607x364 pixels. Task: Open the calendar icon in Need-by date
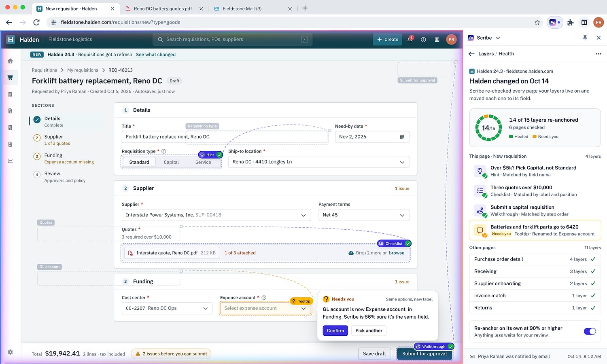[402, 137]
